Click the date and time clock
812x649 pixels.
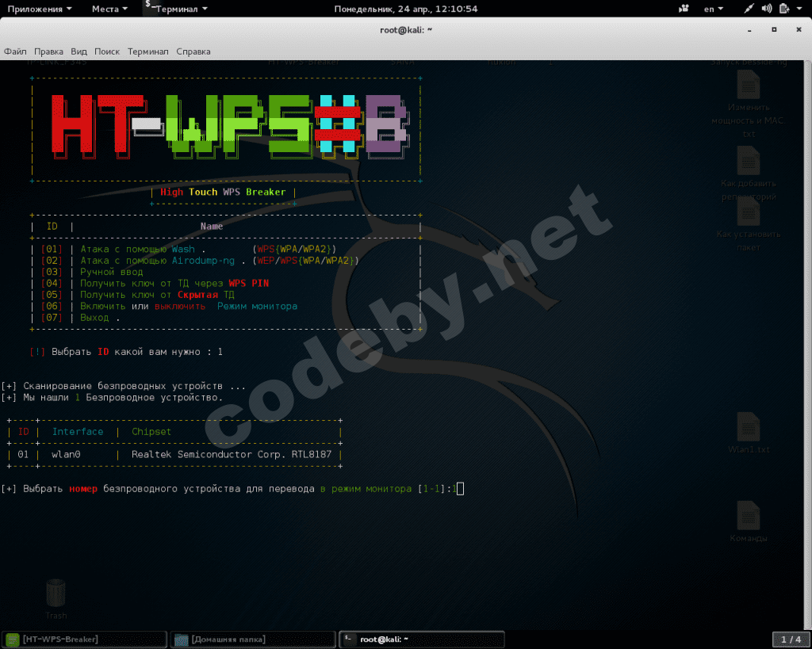pos(406,8)
